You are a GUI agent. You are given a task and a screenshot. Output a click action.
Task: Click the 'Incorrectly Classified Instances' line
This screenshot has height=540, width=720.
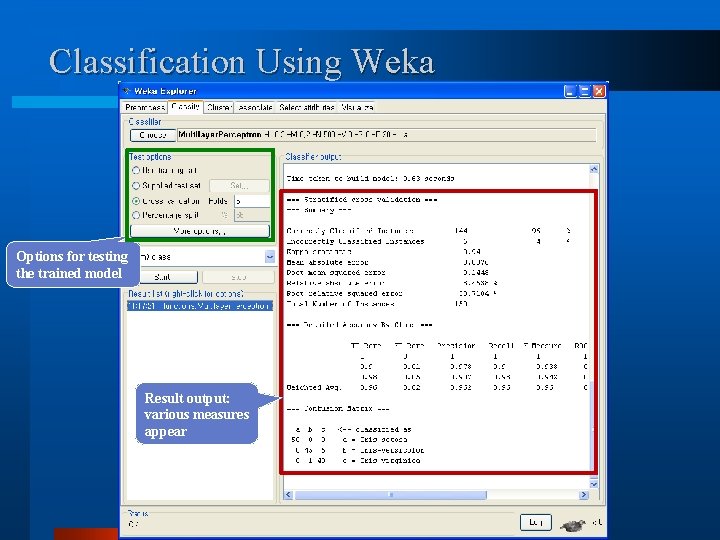coord(428,242)
